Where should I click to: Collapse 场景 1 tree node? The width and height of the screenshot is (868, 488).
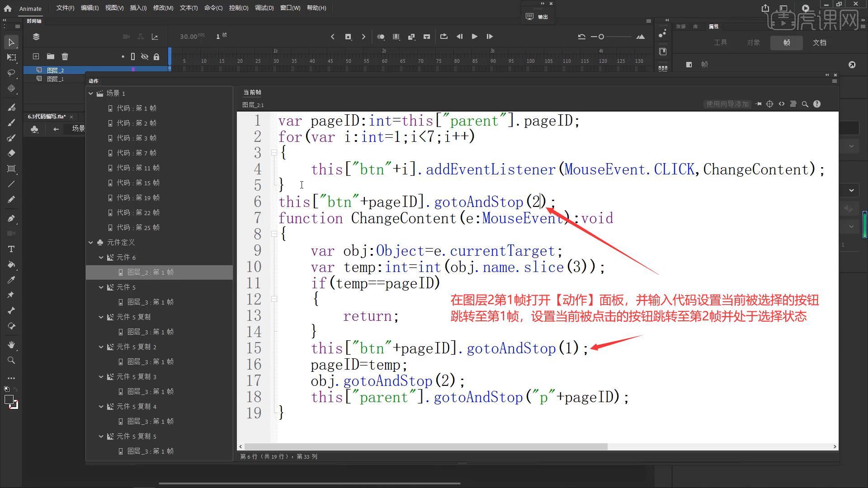click(91, 94)
